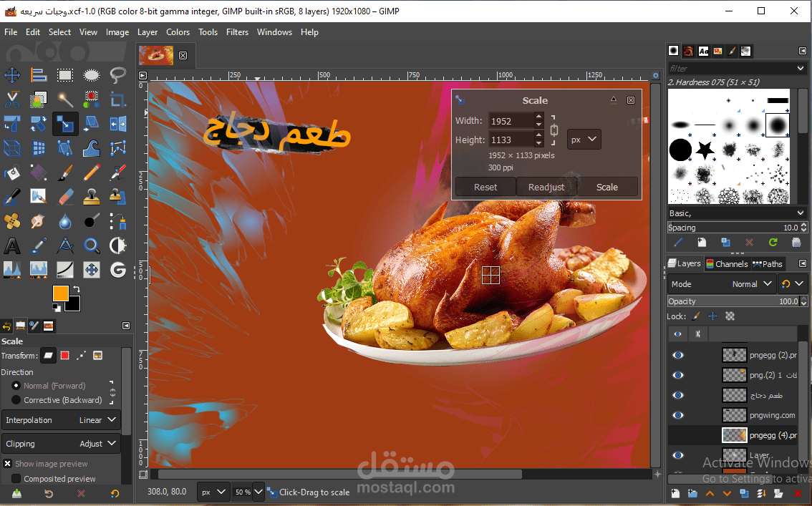The width and height of the screenshot is (812, 506).
Task: Select the Blur/Sharpen droplet tool
Action: click(65, 221)
